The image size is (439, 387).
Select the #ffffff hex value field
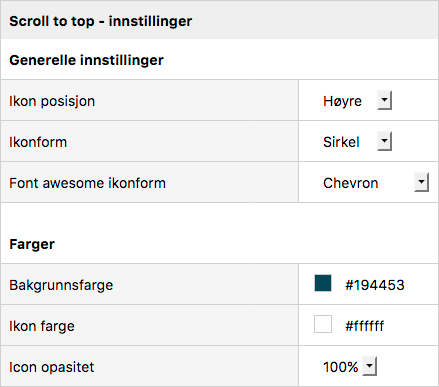364,326
